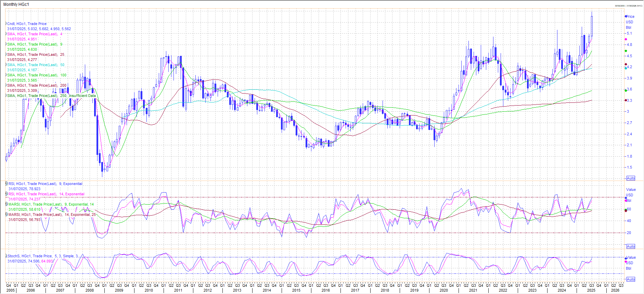Viewport: 644px width, 294px height.
Task: Click dark red SMA 200 marker beside 3.3
Action: coord(626,100)
